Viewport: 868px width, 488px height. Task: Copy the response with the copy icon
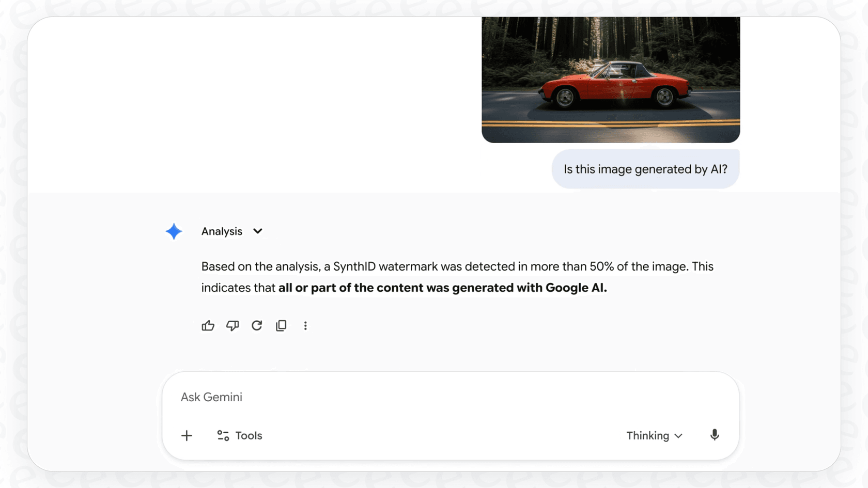(281, 325)
